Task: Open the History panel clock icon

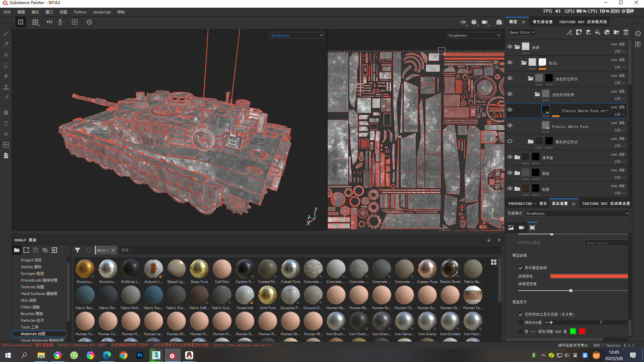Action: [x=638, y=34]
